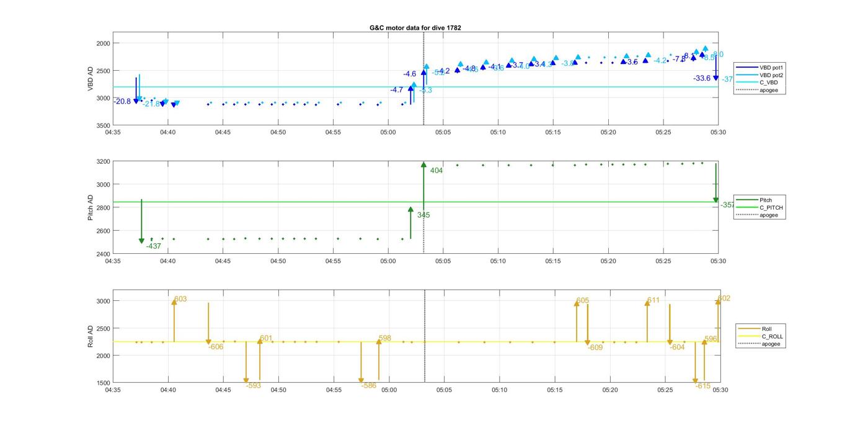Click the "3500" tick on the VBD axis
Image resolution: width=868 pixels, height=430 pixels.
102,125
